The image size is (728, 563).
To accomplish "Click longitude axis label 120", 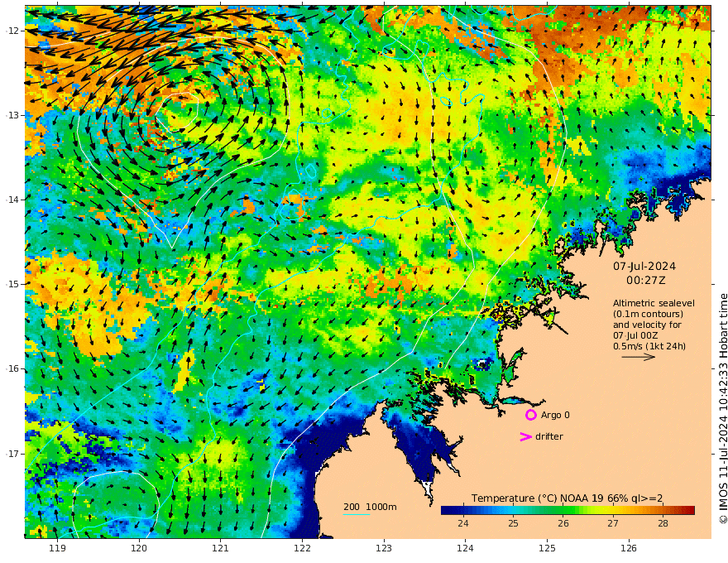I will [139, 548].
